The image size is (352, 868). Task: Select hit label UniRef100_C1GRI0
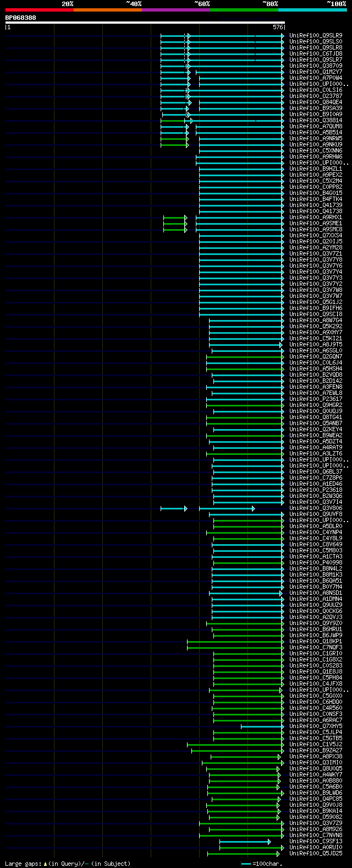point(316,653)
